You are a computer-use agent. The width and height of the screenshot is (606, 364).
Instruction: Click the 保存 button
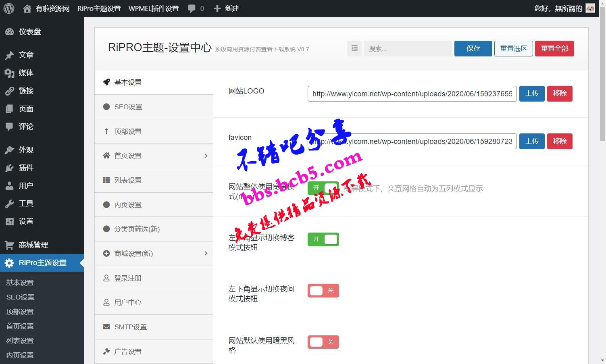click(473, 48)
